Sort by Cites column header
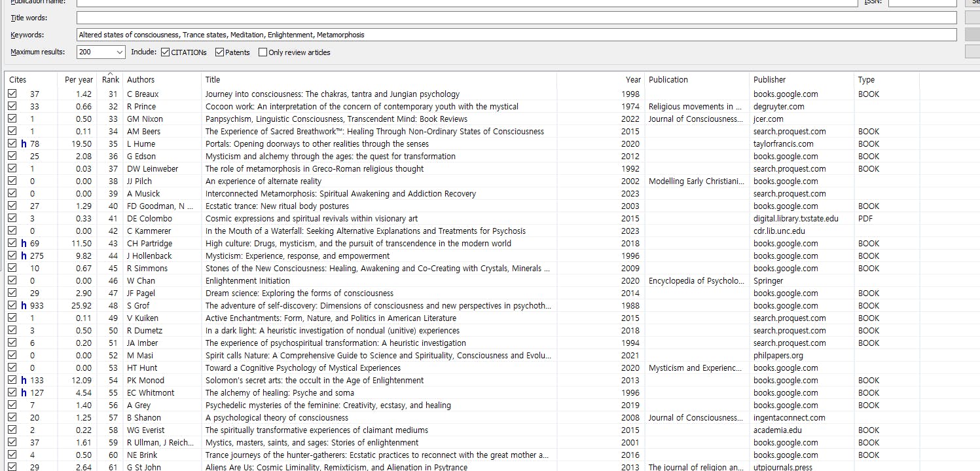The image size is (980, 471). point(18,80)
